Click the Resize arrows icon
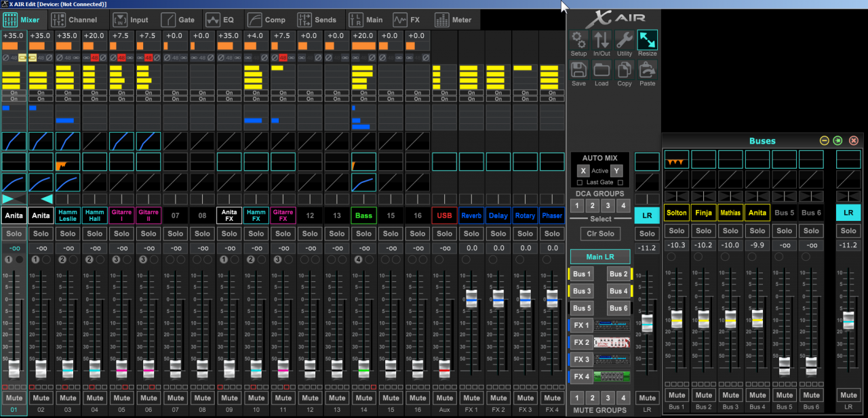Image resolution: width=868 pixels, height=418 pixels. 648,39
